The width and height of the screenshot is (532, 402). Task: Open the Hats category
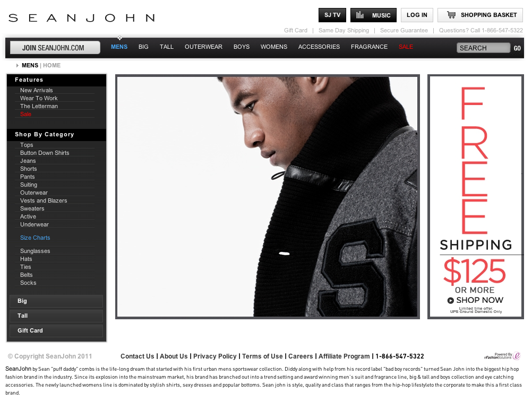(x=26, y=259)
